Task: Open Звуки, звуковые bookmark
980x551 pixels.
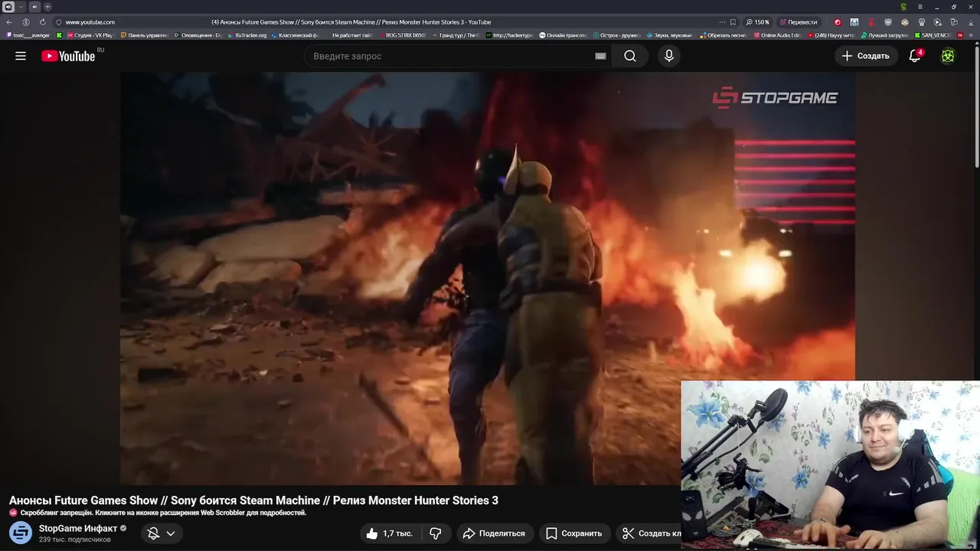Action: (669, 35)
